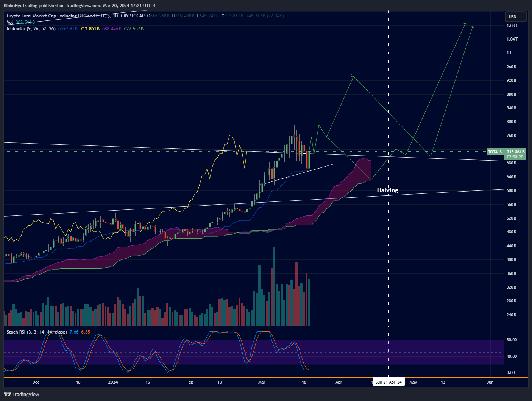Click the 1T price axis label
The width and height of the screenshot is (532, 401).
509,53
